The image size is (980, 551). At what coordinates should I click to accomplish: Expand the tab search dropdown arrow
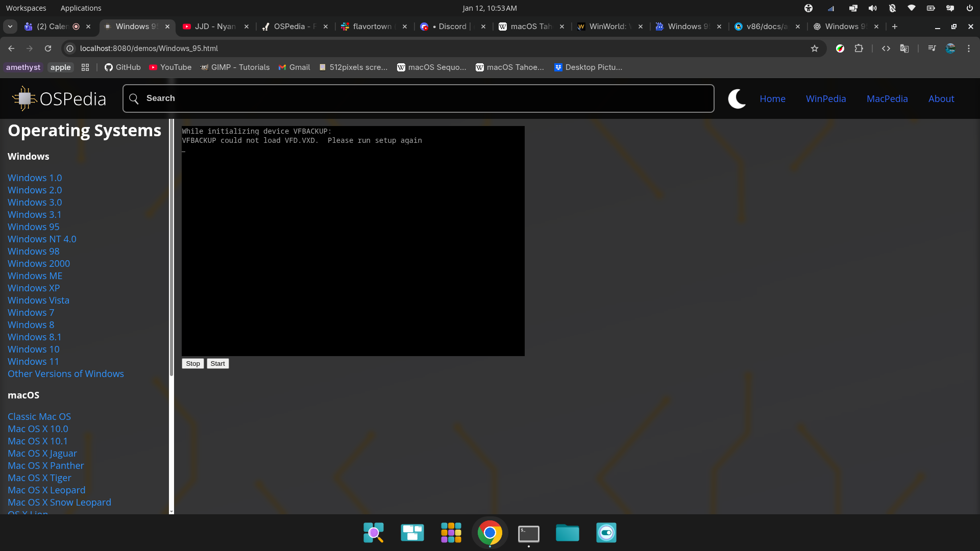coord(10,27)
